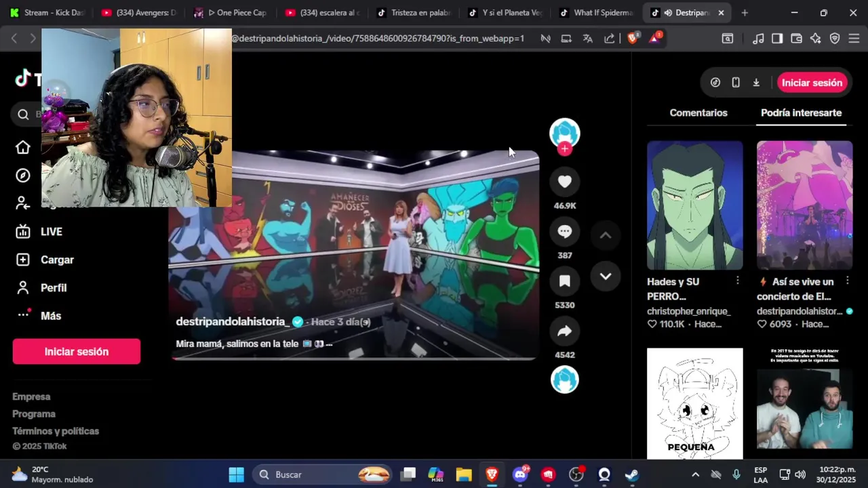Switch to Podría interesarte tab
The height and width of the screenshot is (488, 868).
coord(801,113)
